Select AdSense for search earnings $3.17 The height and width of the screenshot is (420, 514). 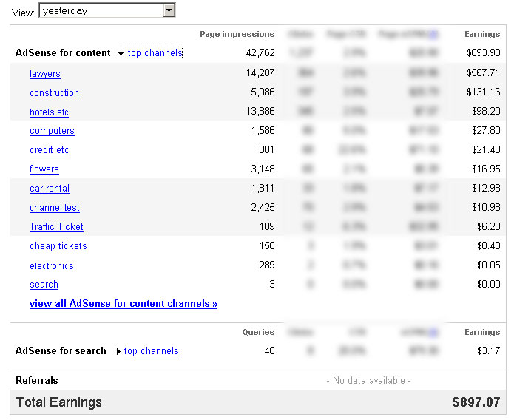pyautogui.click(x=489, y=350)
